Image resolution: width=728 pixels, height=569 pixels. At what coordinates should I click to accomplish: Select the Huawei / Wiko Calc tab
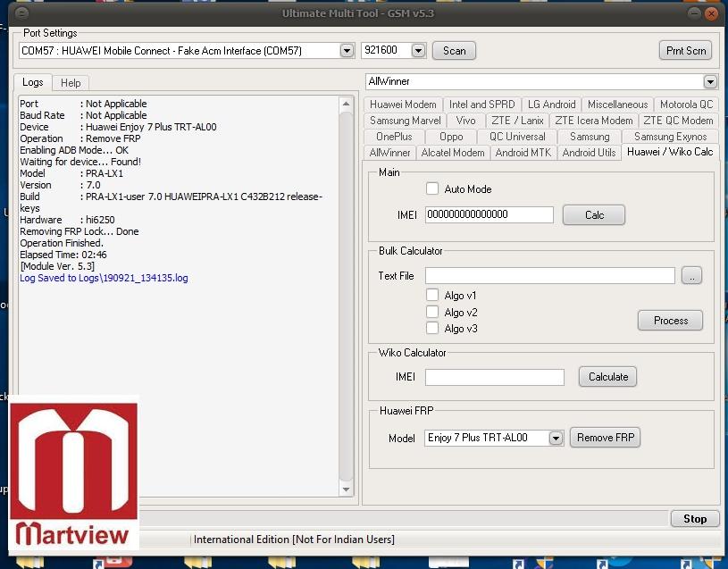tap(670, 152)
